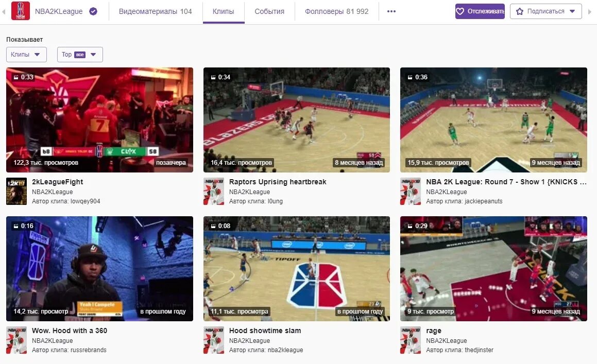Open the Wow. Hood with a 360 title
The height and width of the screenshot is (364, 597).
(70, 331)
